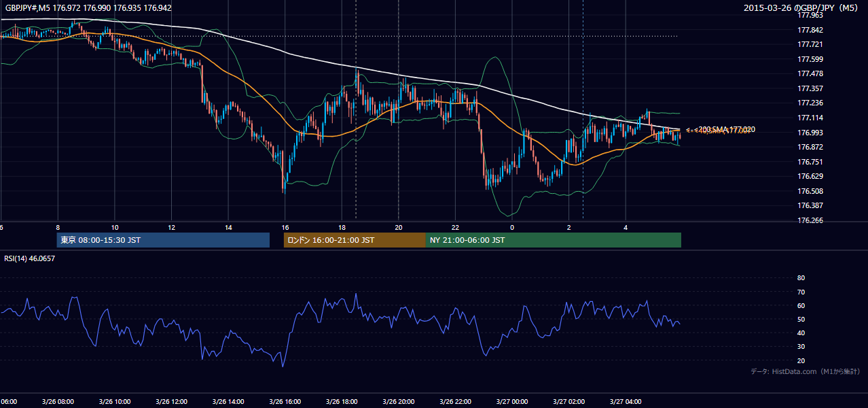The height and width of the screenshot is (408, 868).
Task: Click hour label 14 under candlestick chart
Action: (228, 227)
